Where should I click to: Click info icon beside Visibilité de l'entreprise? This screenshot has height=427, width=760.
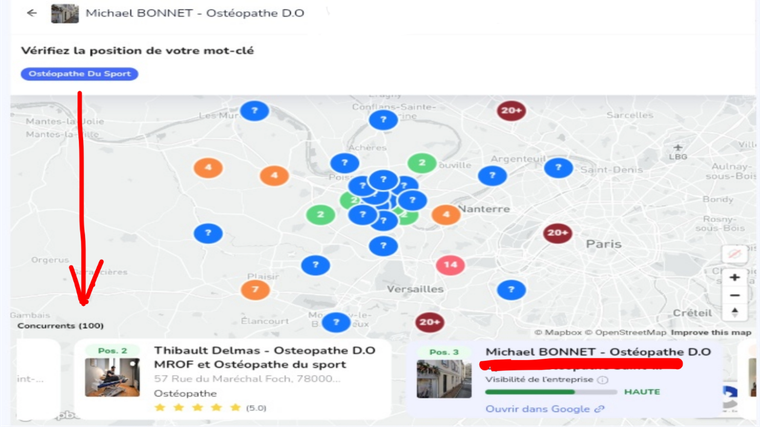pos(602,380)
